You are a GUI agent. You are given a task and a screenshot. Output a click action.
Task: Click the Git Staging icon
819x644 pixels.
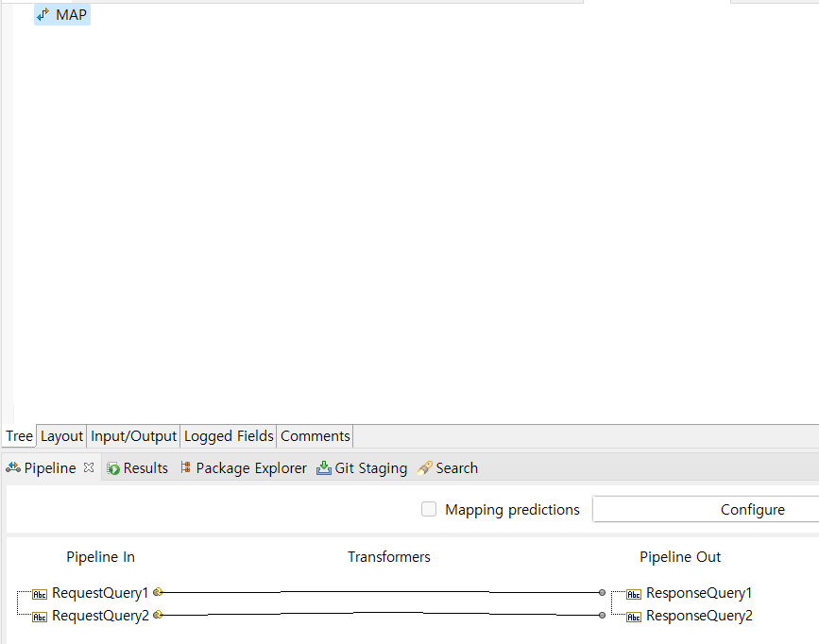tap(324, 468)
